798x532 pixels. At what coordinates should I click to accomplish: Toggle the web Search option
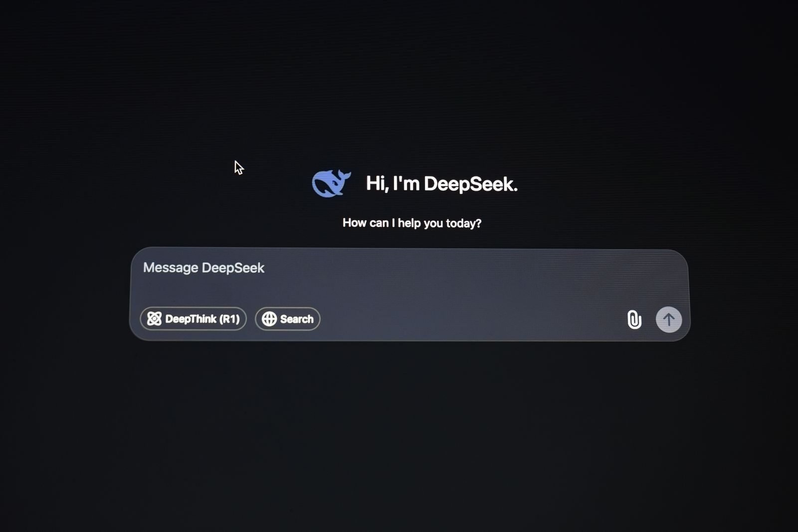pos(288,319)
